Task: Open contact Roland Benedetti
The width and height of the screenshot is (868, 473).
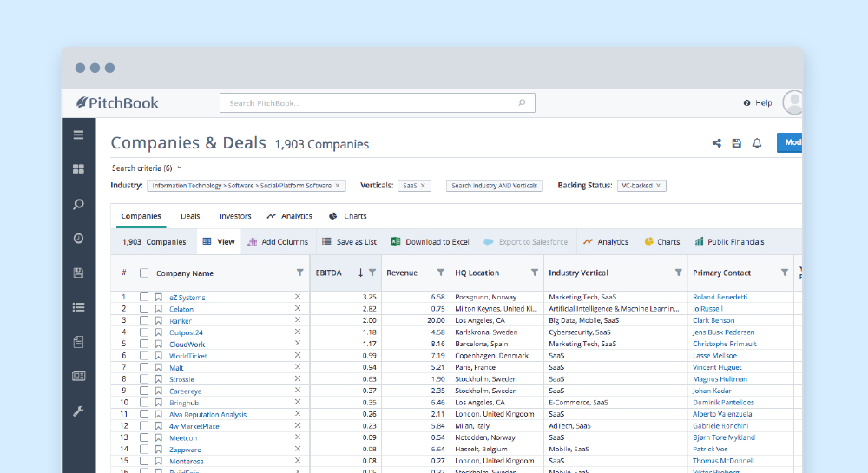Action: (720, 297)
